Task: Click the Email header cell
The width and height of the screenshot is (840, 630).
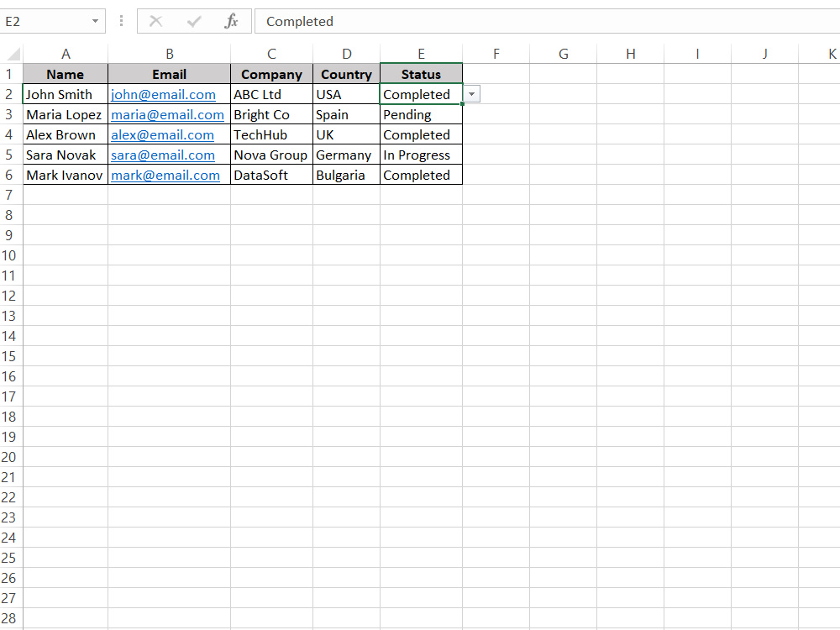Action: coord(170,74)
